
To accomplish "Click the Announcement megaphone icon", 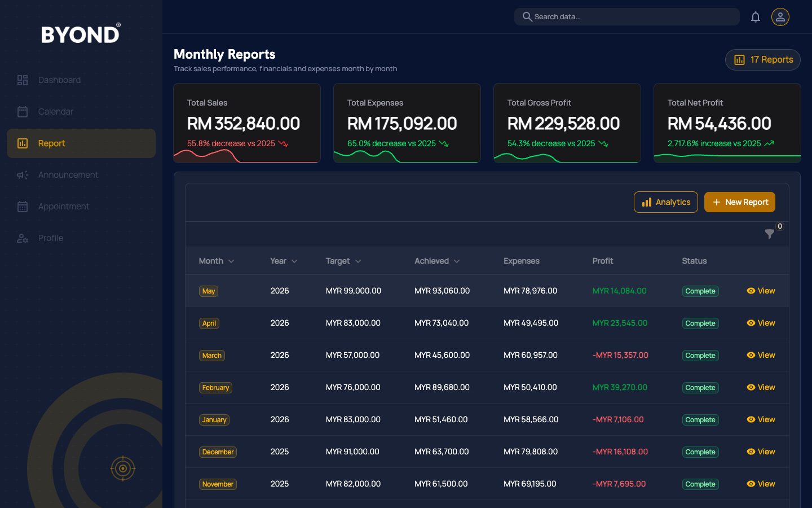I will pyautogui.click(x=23, y=175).
